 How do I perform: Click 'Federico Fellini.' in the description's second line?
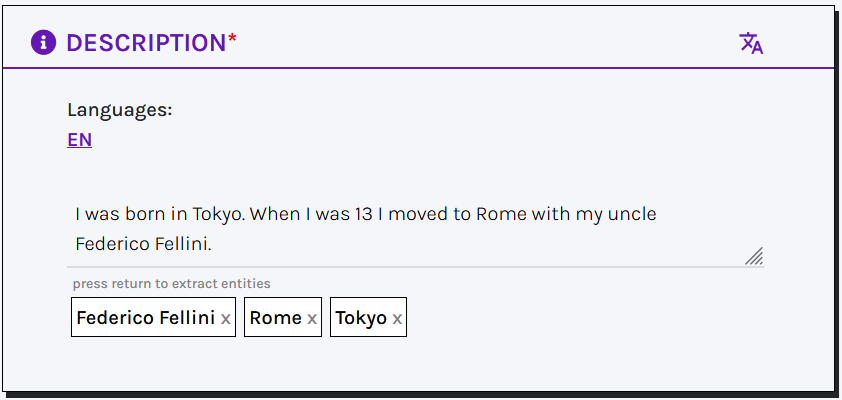(x=144, y=243)
